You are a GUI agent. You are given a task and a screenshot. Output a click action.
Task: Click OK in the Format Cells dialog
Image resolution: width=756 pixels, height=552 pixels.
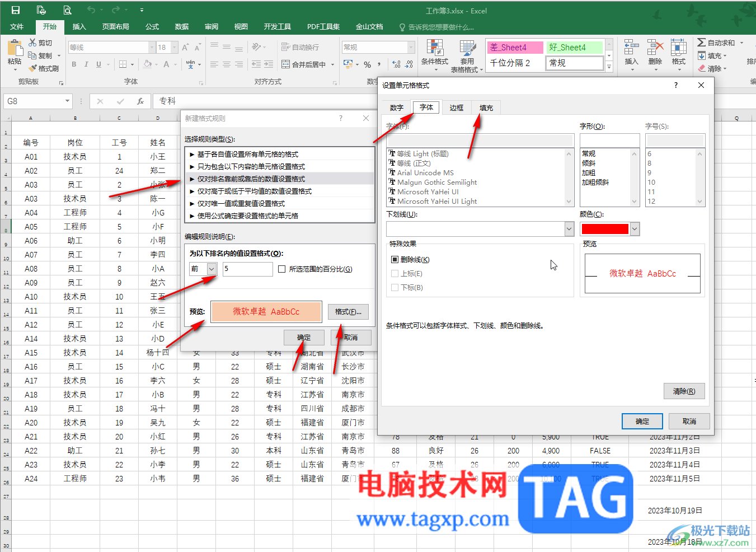click(642, 422)
